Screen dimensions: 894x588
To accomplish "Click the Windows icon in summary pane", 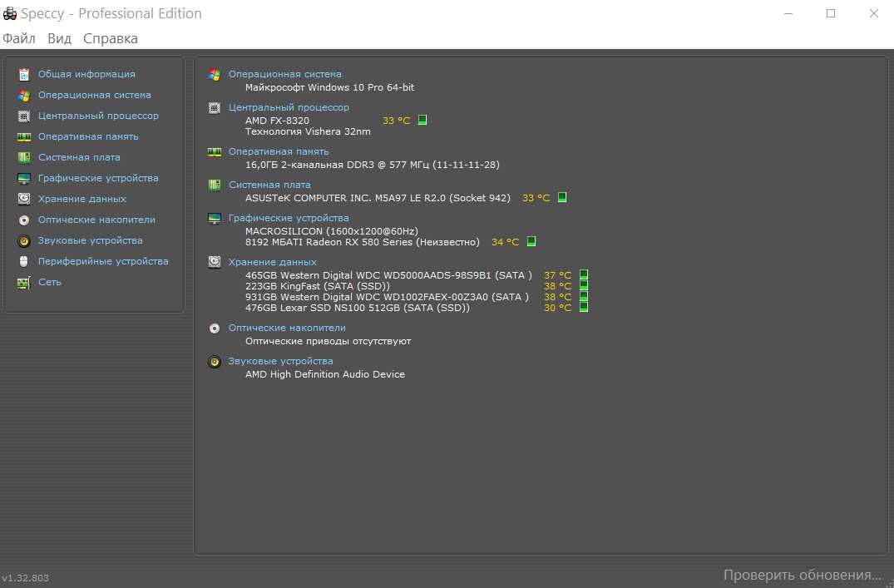I will pos(215,74).
